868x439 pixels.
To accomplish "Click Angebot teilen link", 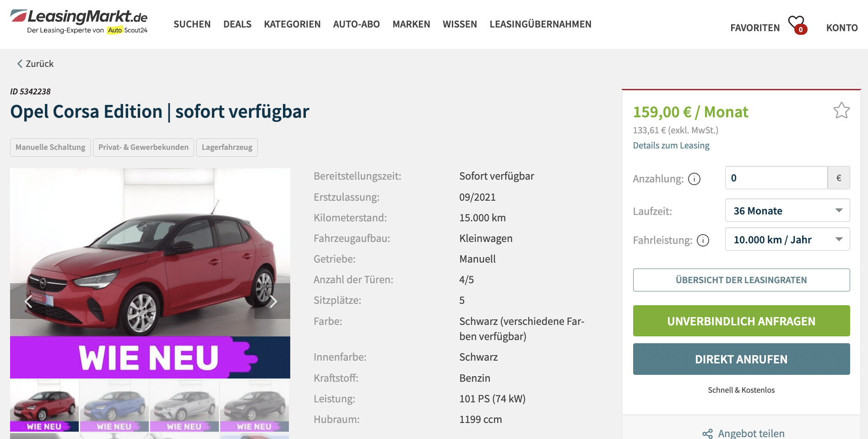I will point(751,434).
